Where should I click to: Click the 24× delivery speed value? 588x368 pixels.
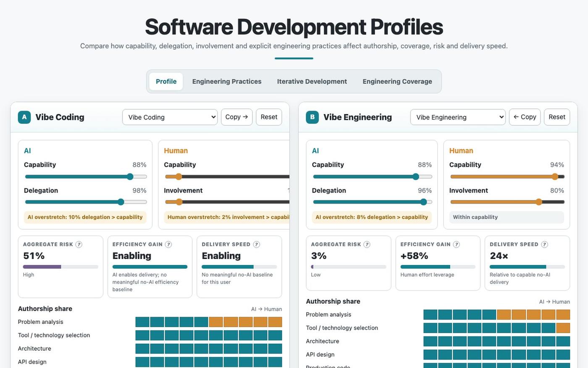(499, 256)
